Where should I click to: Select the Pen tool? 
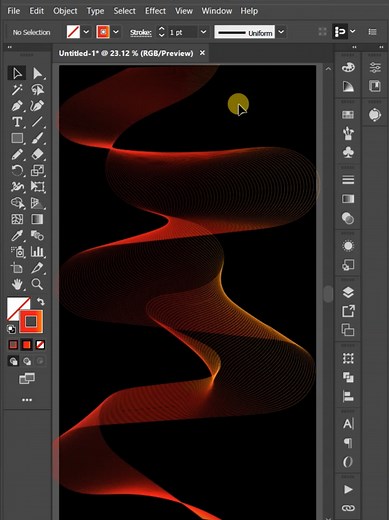[17, 106]
